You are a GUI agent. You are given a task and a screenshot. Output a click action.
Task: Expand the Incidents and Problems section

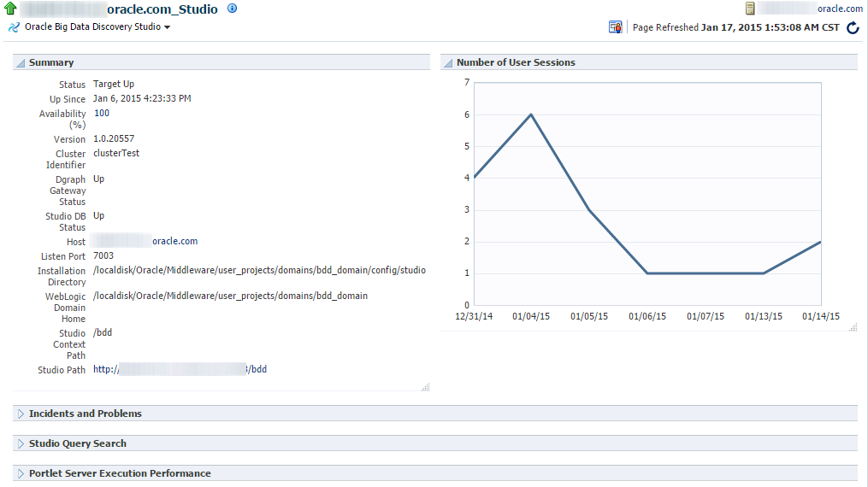click(21, 414)
